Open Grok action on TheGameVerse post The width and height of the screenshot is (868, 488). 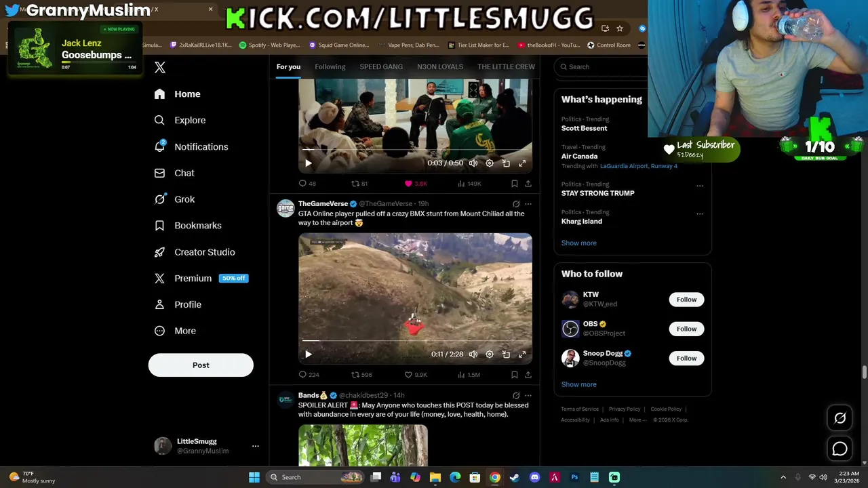tap(516, 204)
